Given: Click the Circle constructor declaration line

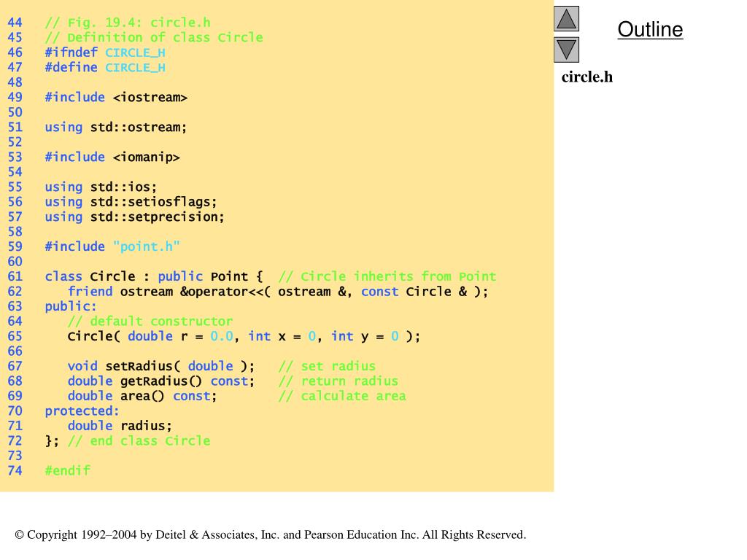Looking at the screenshot, I should pyautogui.click(x=244, y=336).
